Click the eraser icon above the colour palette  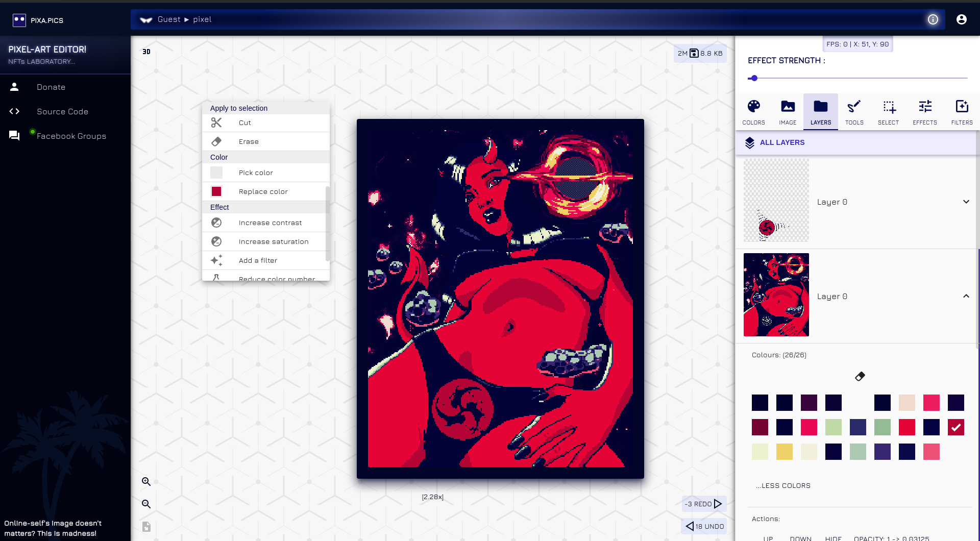pos(860,376)
